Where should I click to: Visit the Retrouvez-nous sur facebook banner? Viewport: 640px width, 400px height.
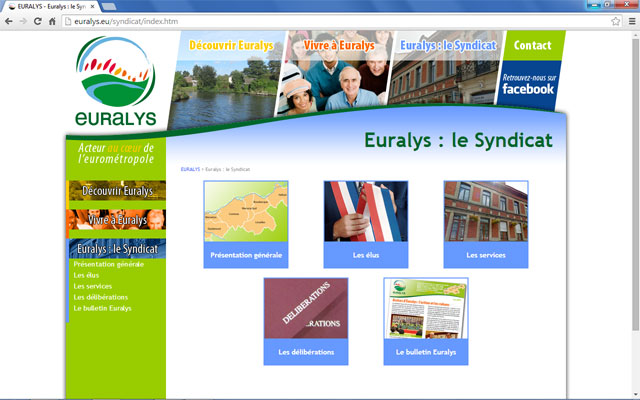pos(528,85)
